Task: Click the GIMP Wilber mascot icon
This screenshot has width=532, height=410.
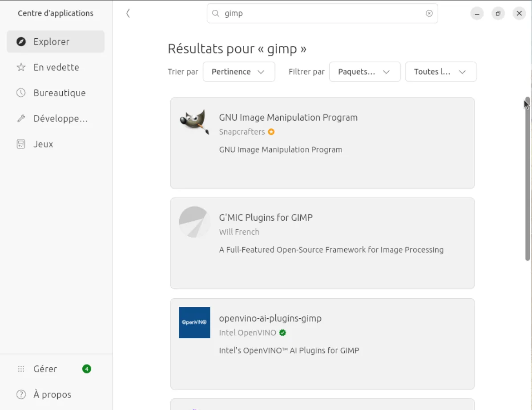Action: (194, 122)
